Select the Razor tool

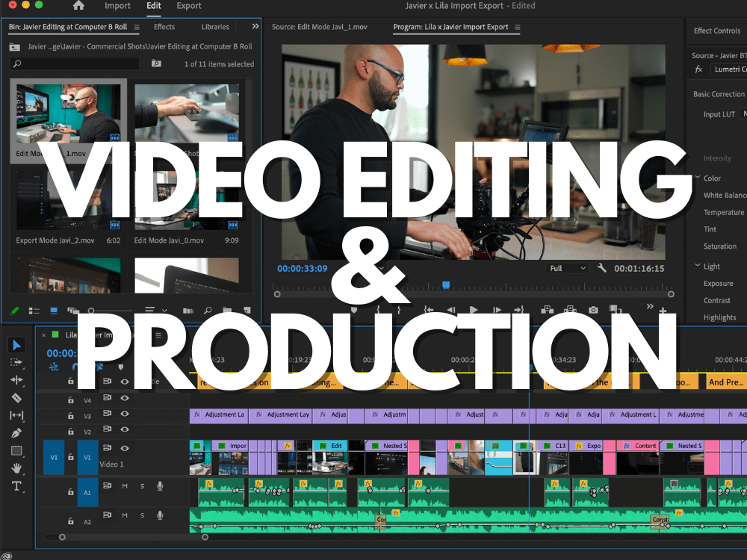coord(16,398)
